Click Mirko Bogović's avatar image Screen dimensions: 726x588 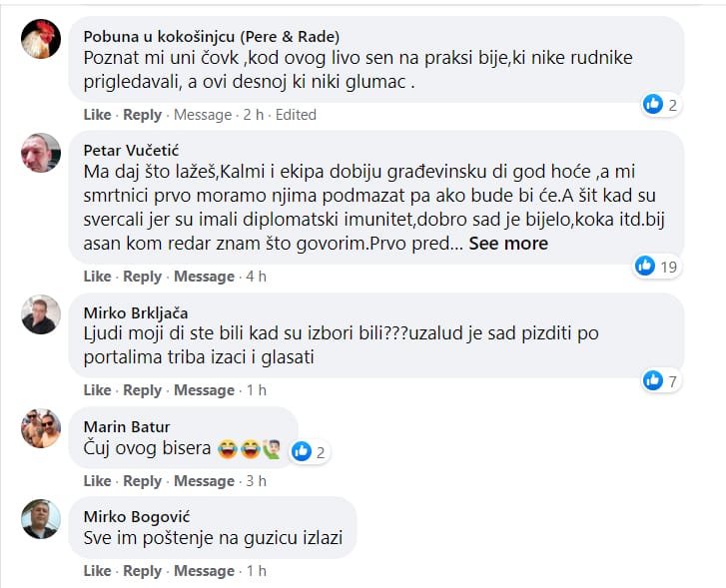(42, 518)
